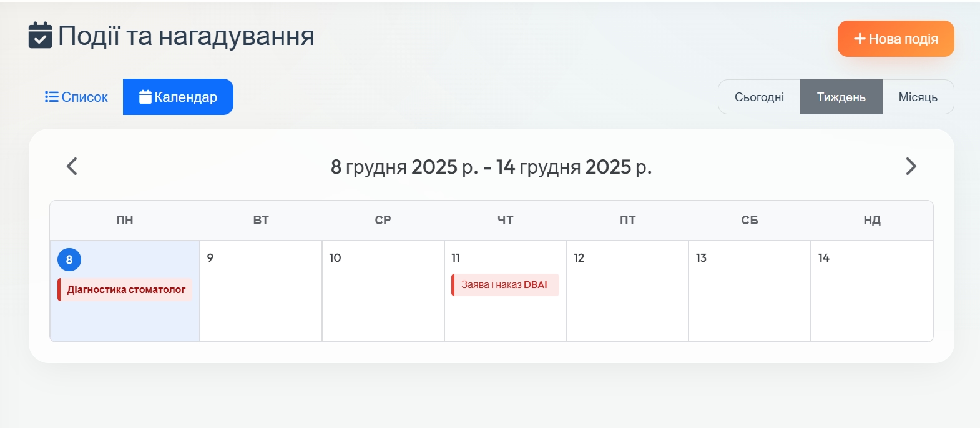Viewport: 980px width, 428px height.
Task: Open the Заява і наказ DBAI event
Action: pos(504,285)
